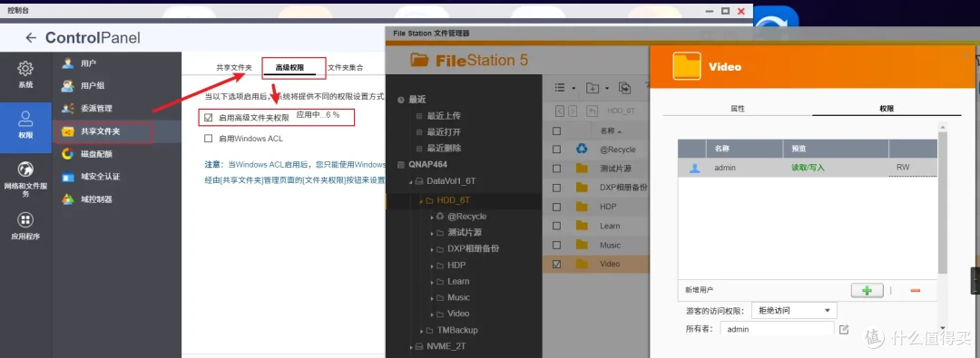Uncheck the Video row checkbox

click(557, 264)
